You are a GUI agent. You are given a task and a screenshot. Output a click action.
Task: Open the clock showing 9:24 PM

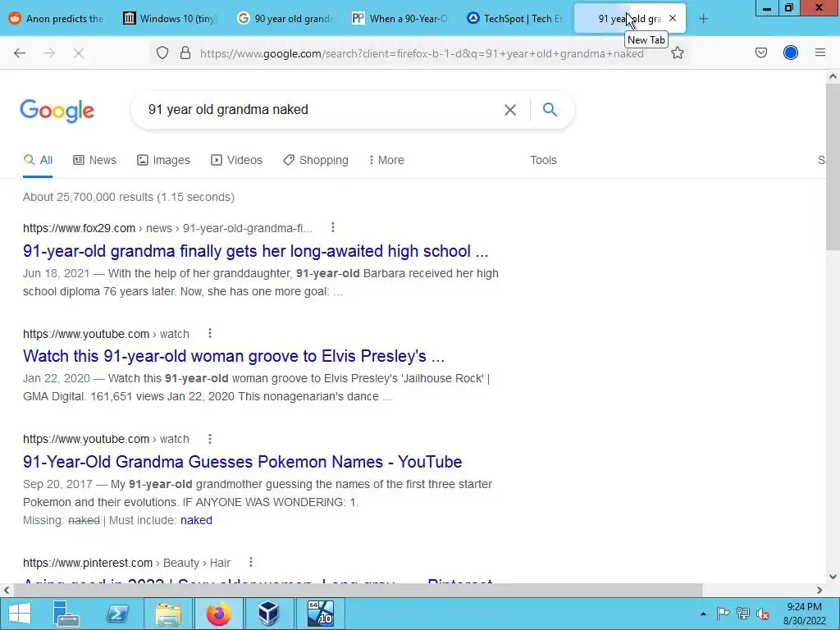point(804,614)
